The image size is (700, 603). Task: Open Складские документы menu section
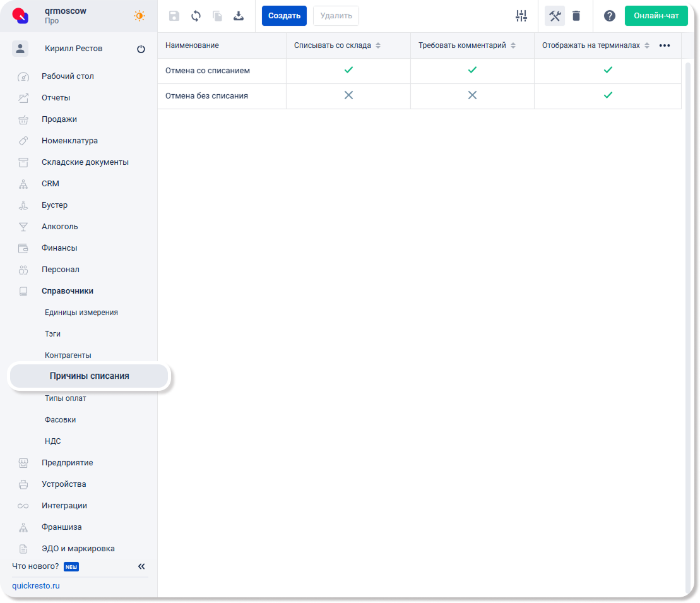[x=85, y=162]
